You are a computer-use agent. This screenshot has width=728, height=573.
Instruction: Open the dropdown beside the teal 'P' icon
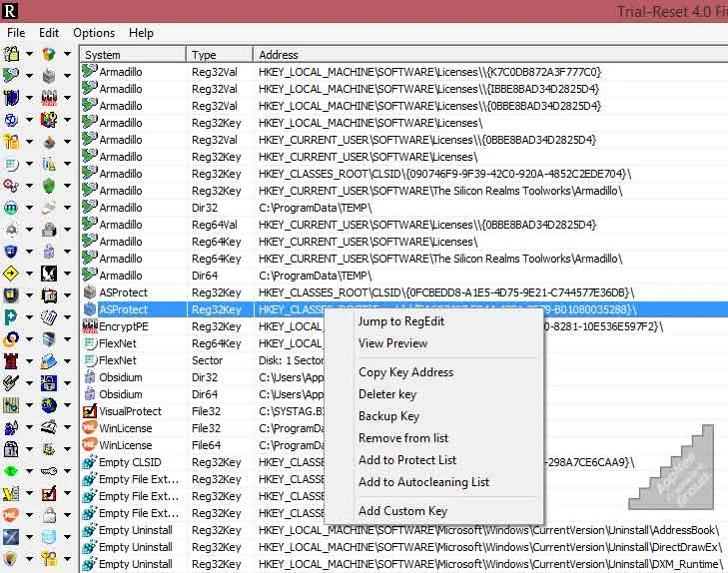[x=29, y=317]
